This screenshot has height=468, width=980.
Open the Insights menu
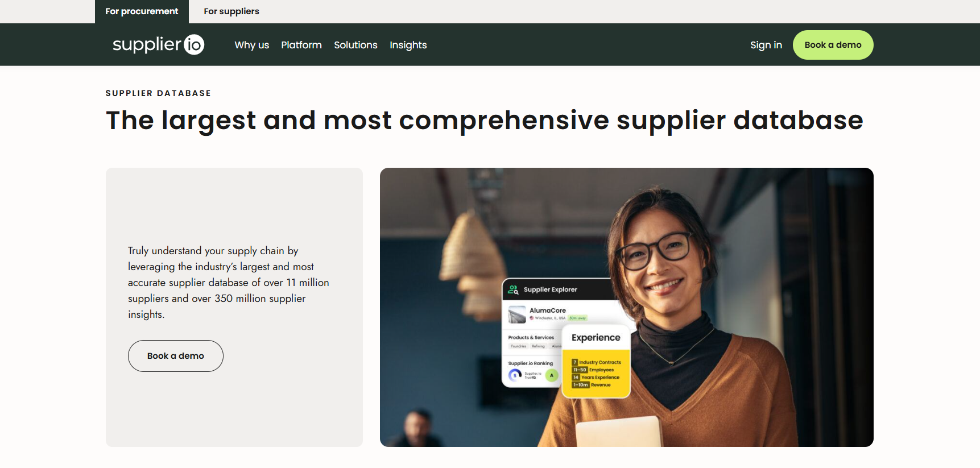pos(408,45)
